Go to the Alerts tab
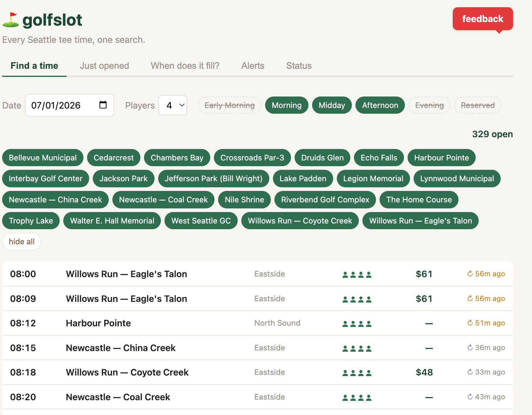The image size is (532, 415). (x=253, y=66)
